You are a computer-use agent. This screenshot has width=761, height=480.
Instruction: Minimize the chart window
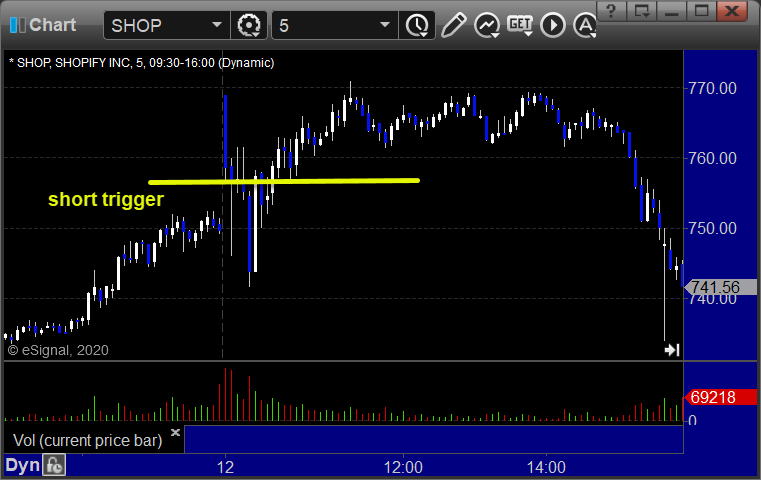[x=672, y=11]
